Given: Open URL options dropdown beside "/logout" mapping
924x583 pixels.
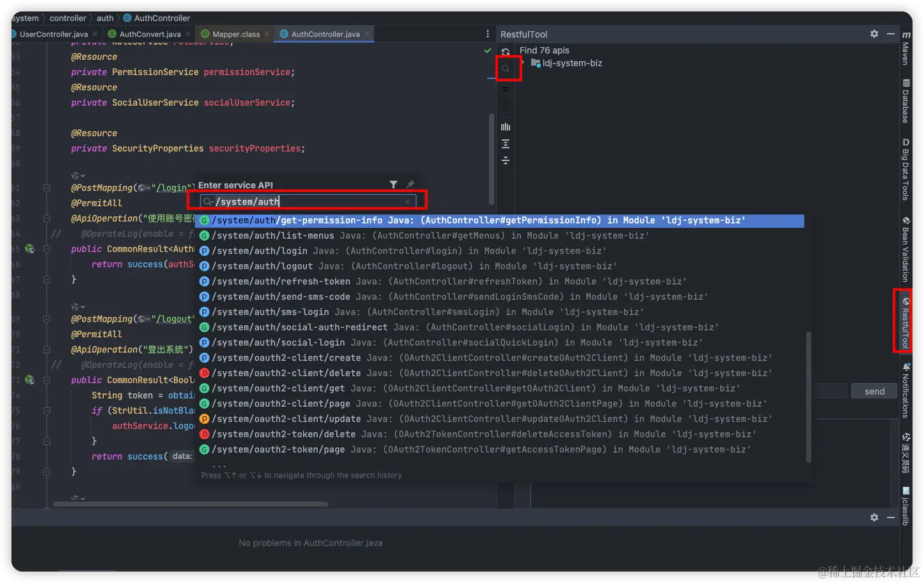Looking at the screenshot, I should point(144,319).
